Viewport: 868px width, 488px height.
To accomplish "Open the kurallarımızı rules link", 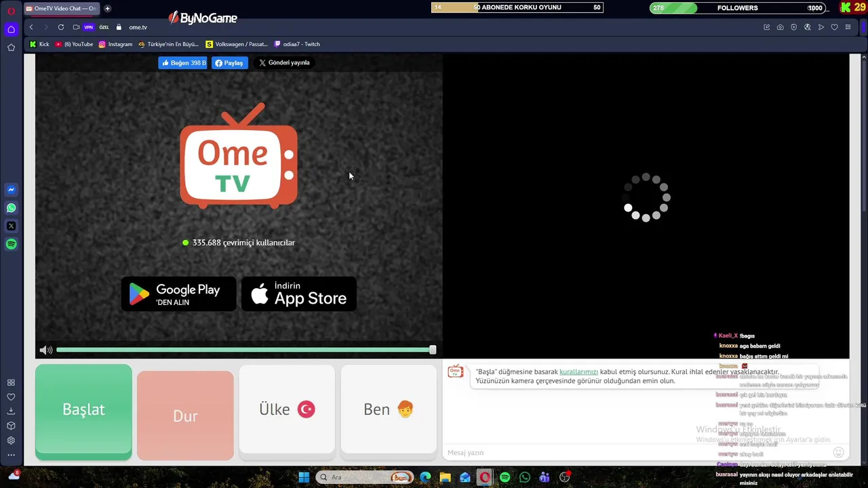I will pos(578,372).
